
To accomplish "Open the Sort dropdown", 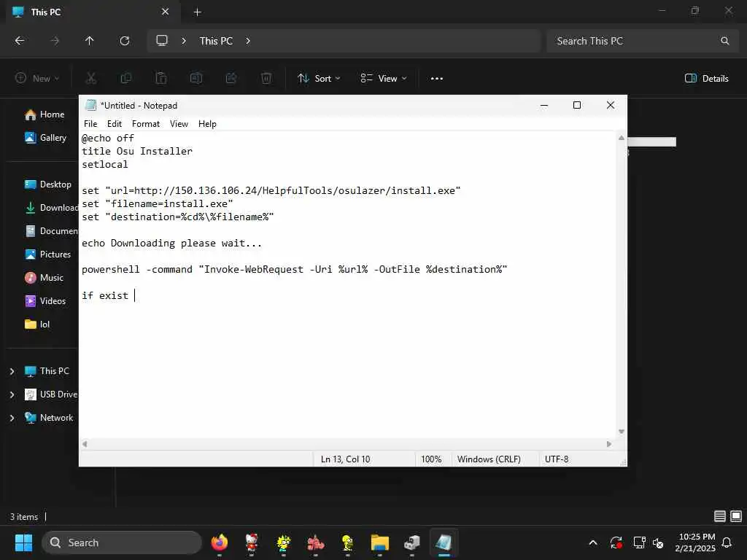I will point(319,78).
